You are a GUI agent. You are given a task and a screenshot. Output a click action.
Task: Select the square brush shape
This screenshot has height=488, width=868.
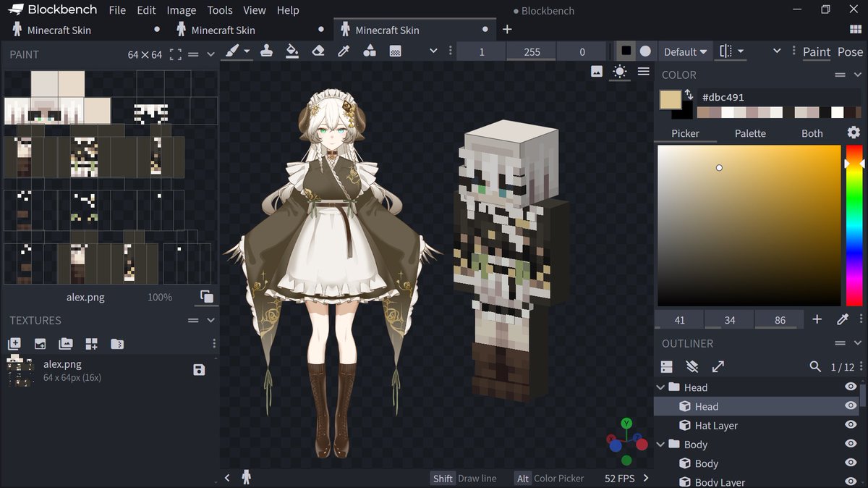tap(626, 51)
